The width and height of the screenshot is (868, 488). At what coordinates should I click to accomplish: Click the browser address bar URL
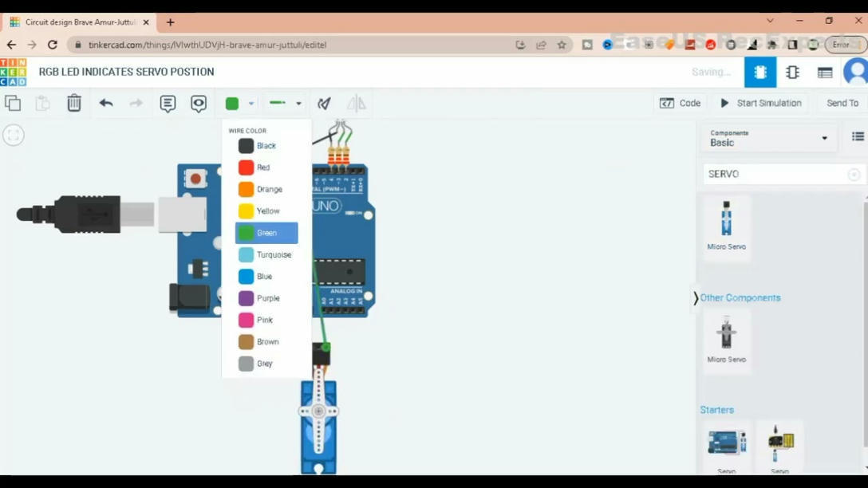click(207, 45)
